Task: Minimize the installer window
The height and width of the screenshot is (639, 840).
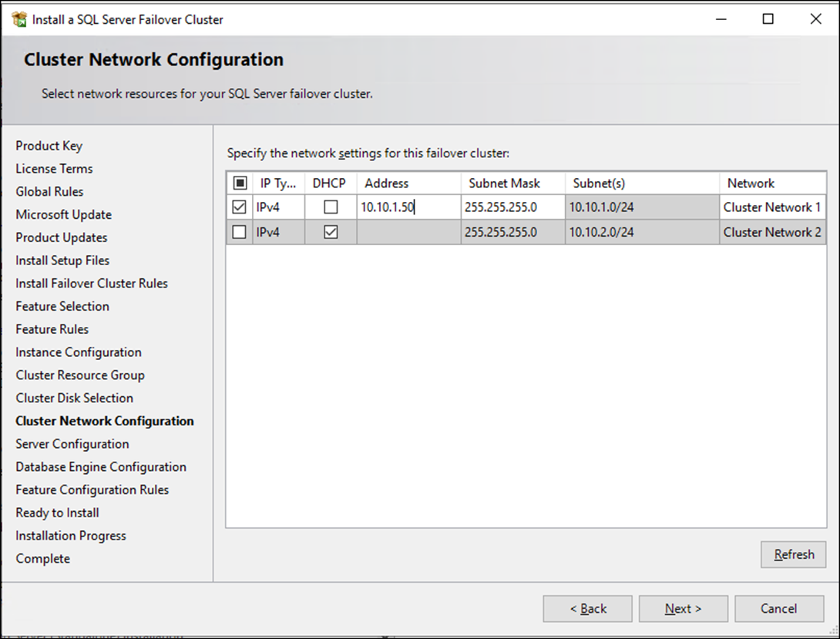Action: [x=721, y=19]
